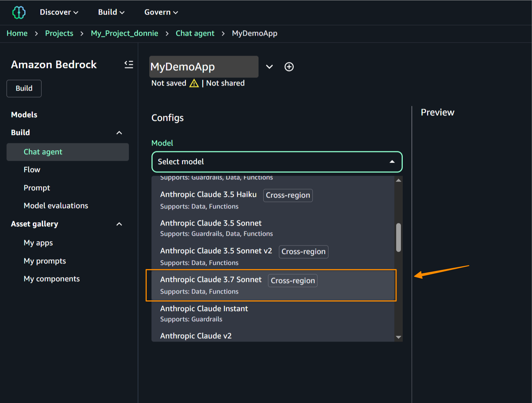Click the Bedrock brain logo icon
This screenshot has width=532, height=403.
19,12
